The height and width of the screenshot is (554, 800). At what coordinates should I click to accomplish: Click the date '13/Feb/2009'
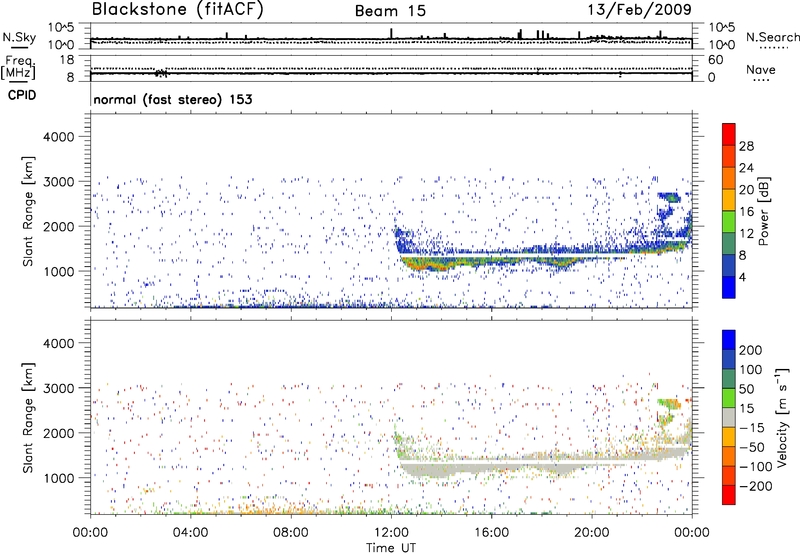coord(640,9)
